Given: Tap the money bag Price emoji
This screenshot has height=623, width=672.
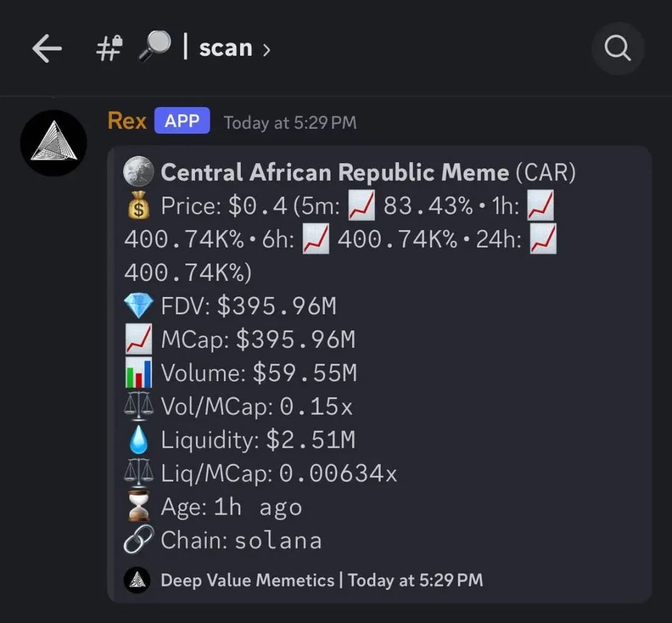Looking at the screenshot, I should point(138,206).
